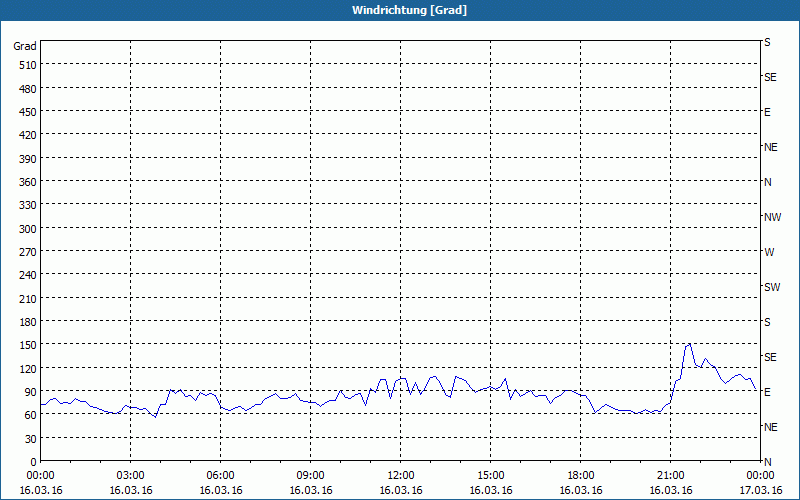
Task: Select the 150 degree axis label
Action: tap(28, 345)
